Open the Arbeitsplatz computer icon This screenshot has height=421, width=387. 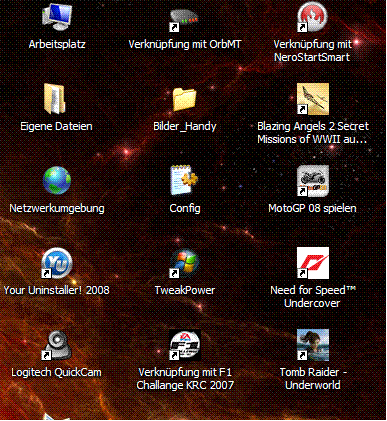click(x=57, y=16)
